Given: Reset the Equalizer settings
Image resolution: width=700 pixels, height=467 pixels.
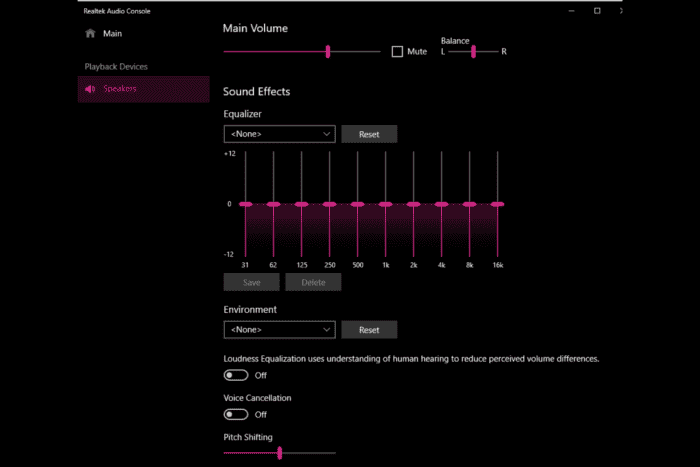Looking at the screenshot, I should (x=369, y=134).
